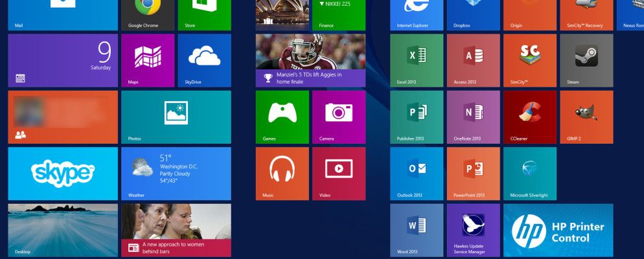Screen dimensions: 644x259
Task: Open the Camera tile
Action: coord(339,117)
